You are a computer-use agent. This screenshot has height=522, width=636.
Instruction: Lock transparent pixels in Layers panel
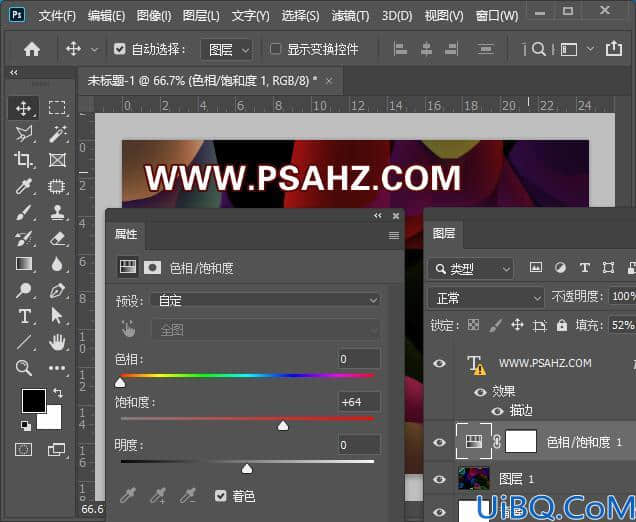pos(473,325)
